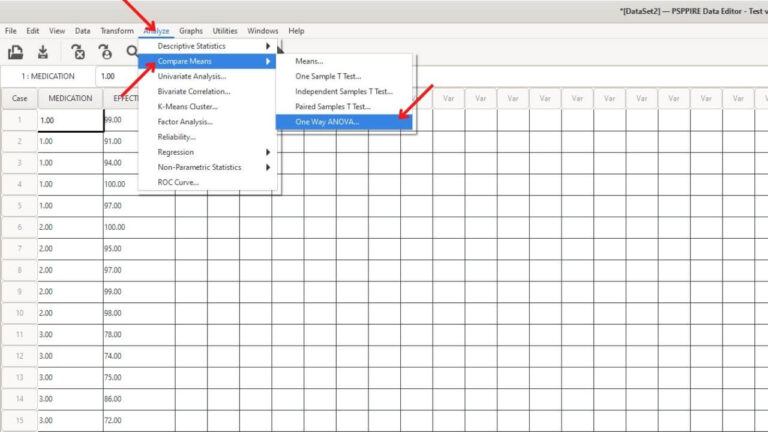Click the 86.00 value in row 14
The height and width of the screenshot is (432, 768).
pos(113,399)
